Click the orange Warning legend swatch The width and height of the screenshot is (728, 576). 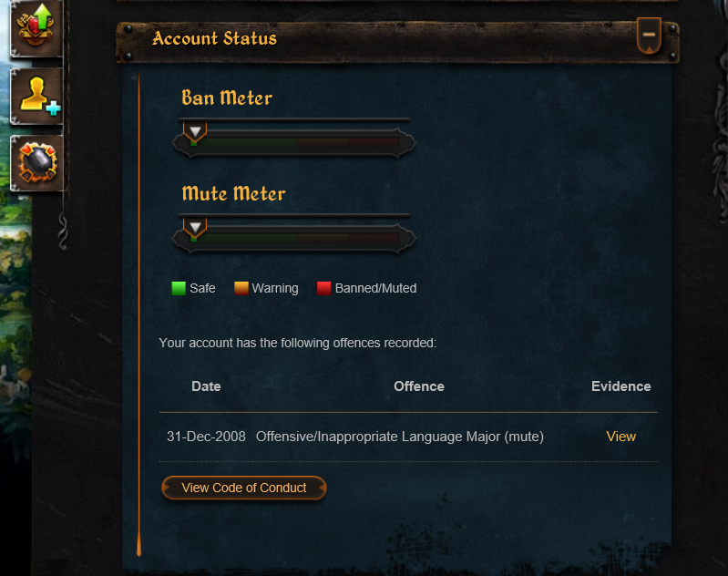coord(241,288)
